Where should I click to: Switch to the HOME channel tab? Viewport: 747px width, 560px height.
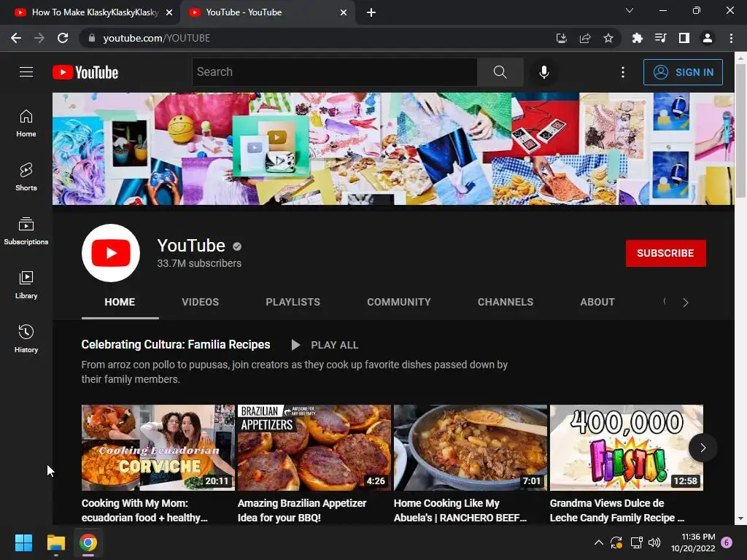(x=120, y=302)
